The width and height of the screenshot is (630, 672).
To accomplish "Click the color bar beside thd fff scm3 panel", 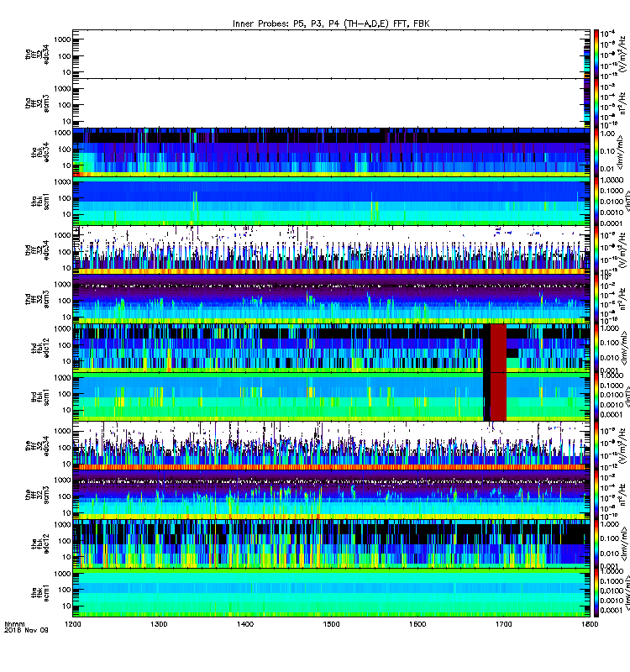I will 596,299.
